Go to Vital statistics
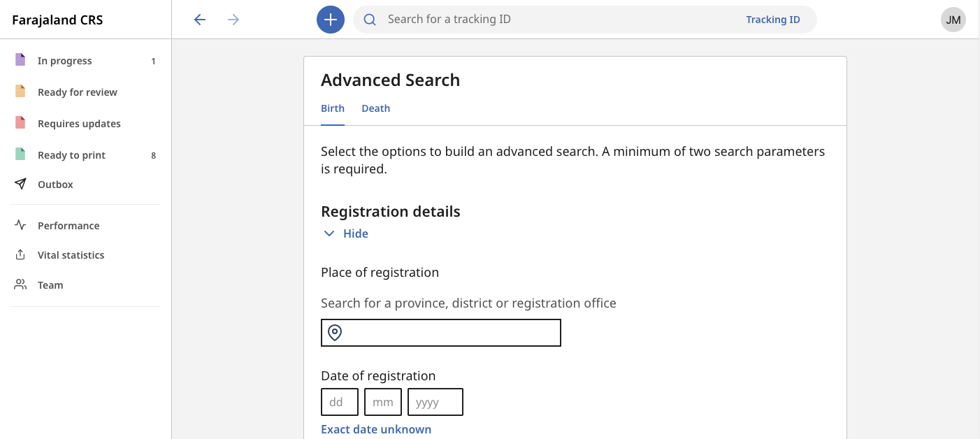The image size is (980, 439). coord(71,255)
